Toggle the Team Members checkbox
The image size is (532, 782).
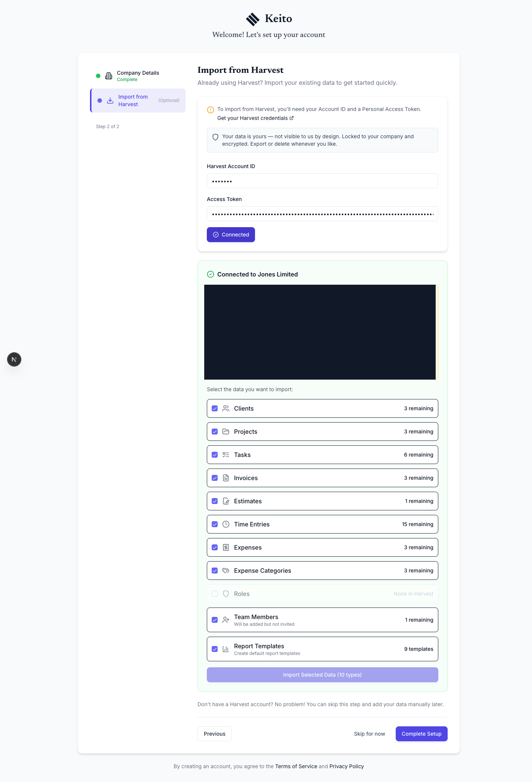click(215, 620)
